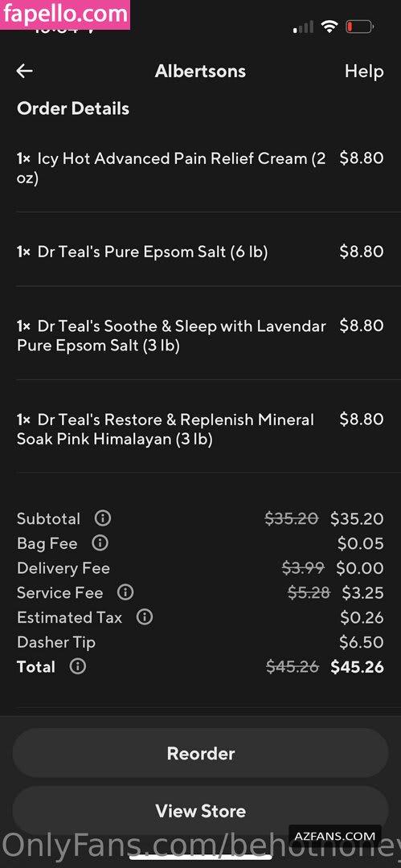Click the View Store button

coord(201,811)
